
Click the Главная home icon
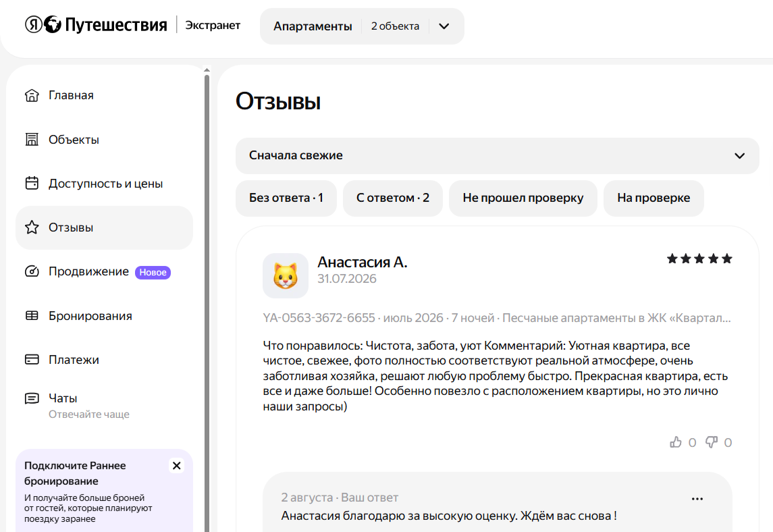(x=32, y=95)
